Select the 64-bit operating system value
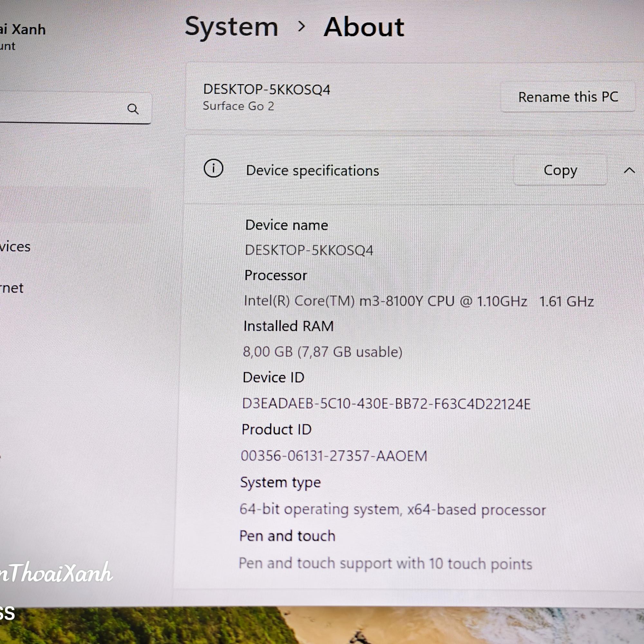This screenshot has width=644, height=644. click(x=393, y=509)
